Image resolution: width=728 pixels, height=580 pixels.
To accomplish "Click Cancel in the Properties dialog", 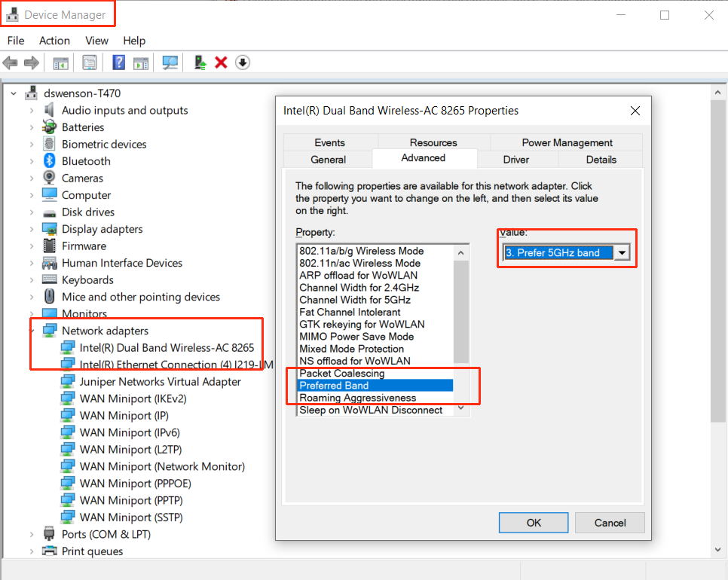I will tap(610, 523).
